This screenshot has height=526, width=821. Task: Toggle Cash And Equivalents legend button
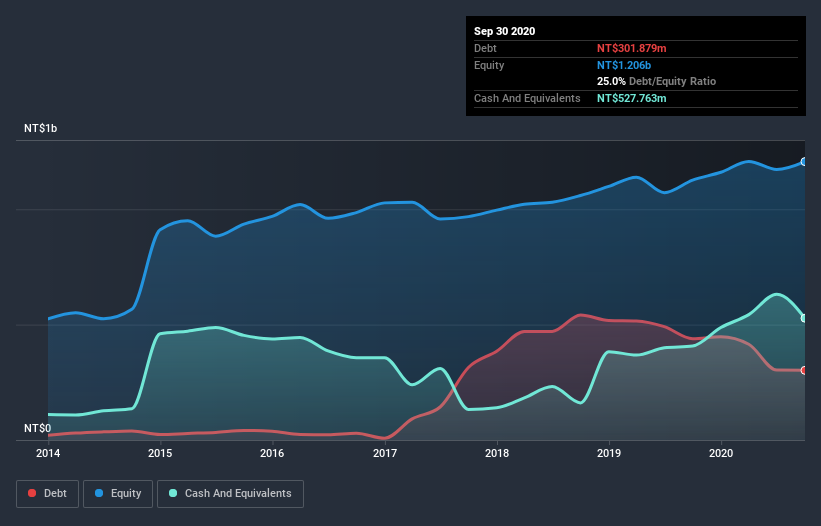point(230,494)
